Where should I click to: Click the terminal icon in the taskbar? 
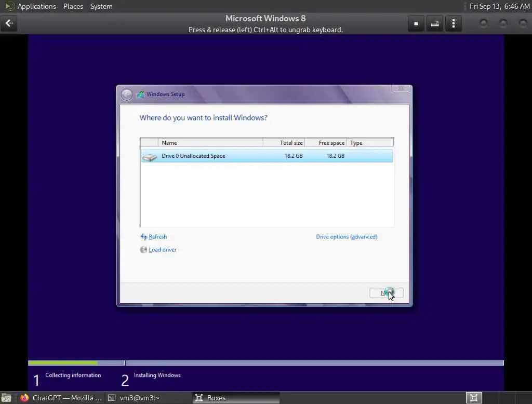(112, 398)
